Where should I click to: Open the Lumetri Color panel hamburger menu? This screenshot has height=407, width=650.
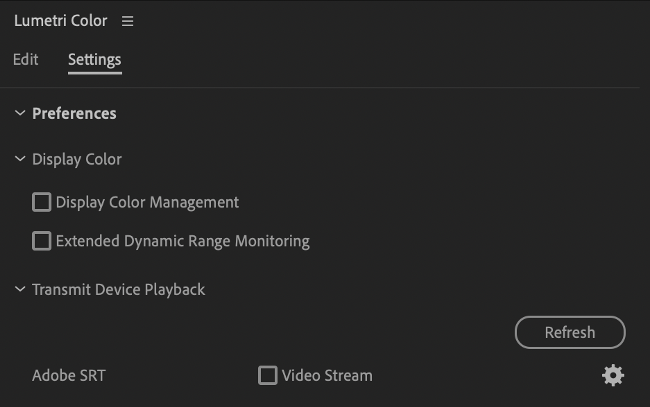(127, 21)
